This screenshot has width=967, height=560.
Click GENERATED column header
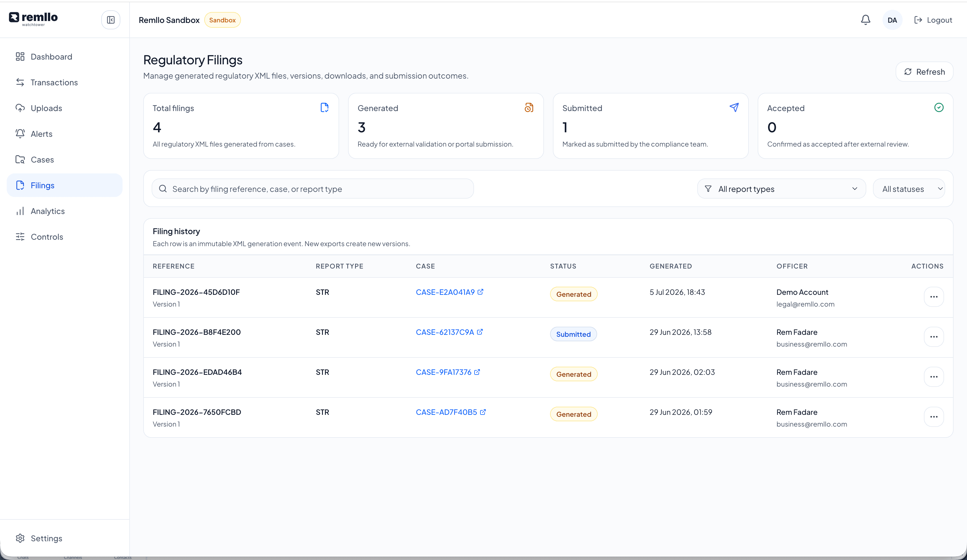[670, 266]
